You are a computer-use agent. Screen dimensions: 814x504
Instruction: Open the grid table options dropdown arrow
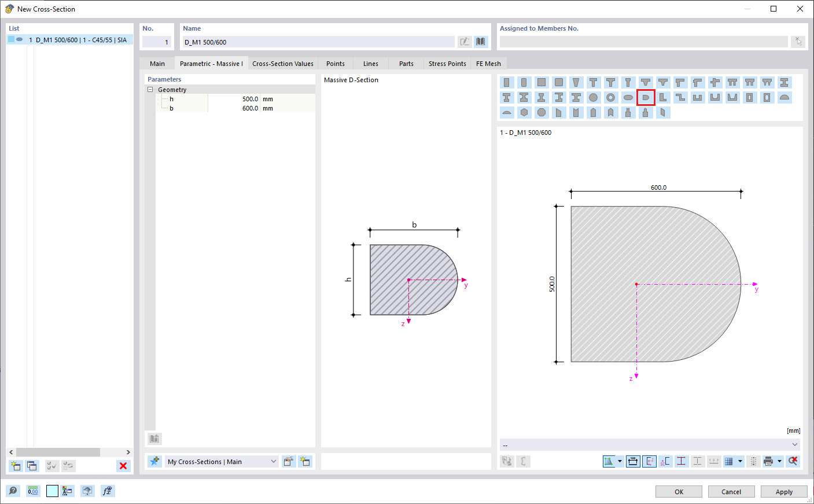coord(740,461)
